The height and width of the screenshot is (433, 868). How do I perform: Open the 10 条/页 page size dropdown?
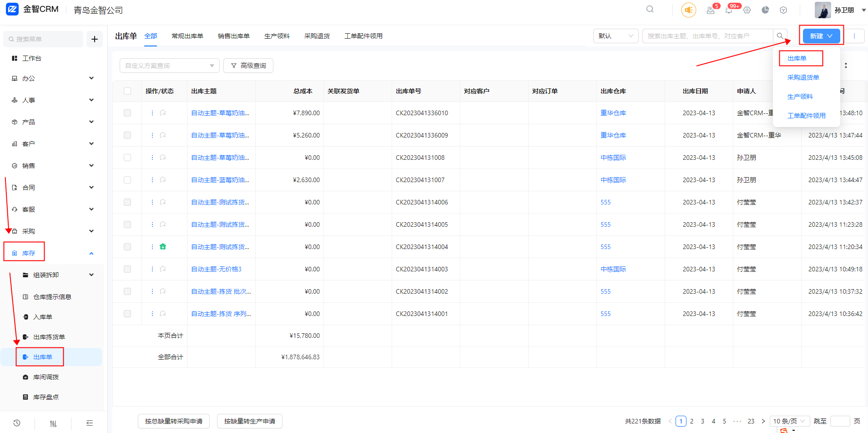coord(789,421)
